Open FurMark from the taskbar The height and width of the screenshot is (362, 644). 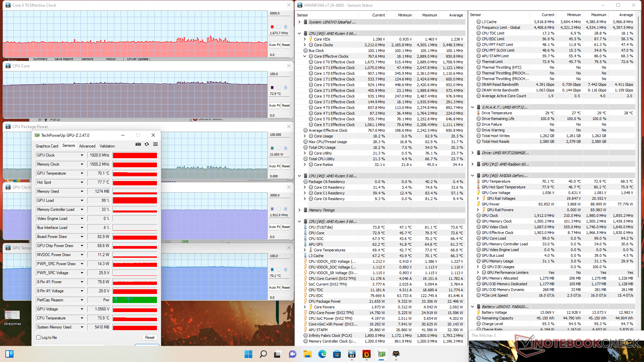[366, 354]
